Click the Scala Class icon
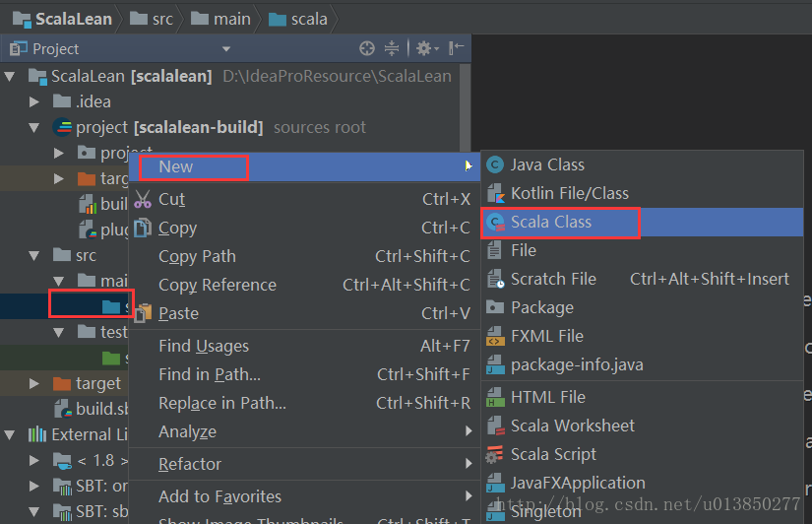Image resolution: width=812 pixels, height=524 pixels. [x=496, y=223]
